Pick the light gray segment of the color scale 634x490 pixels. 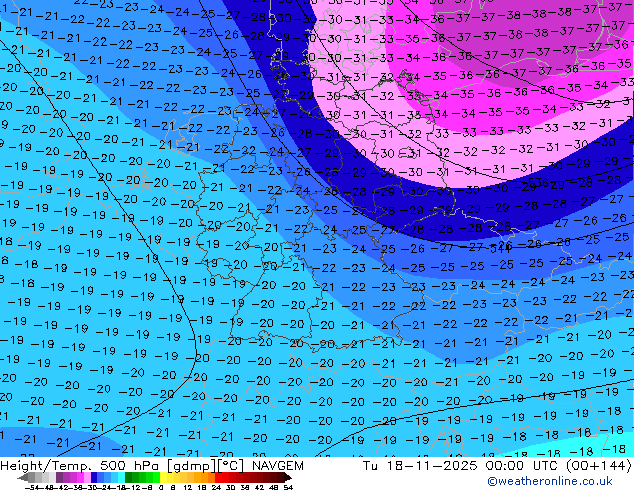click(52, 478)
